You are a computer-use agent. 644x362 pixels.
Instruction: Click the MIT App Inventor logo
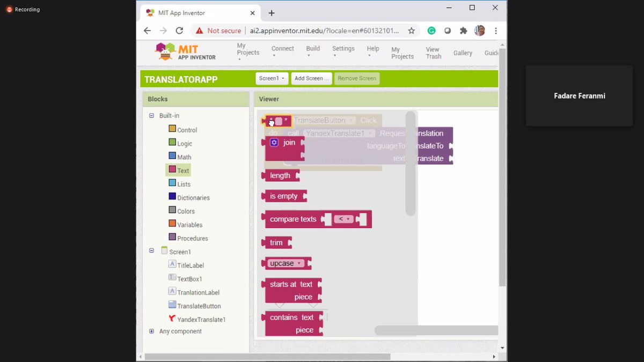click(x=185, y=51)
